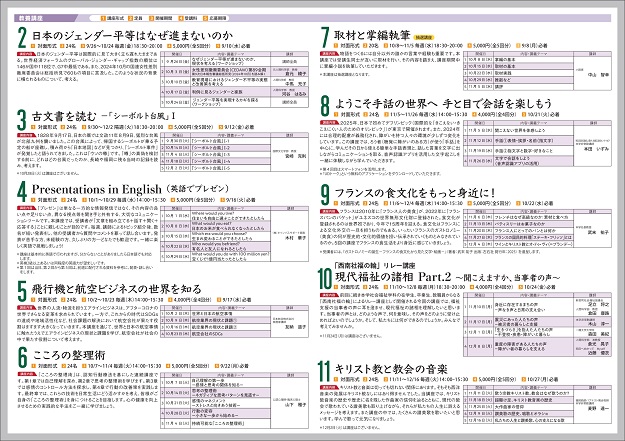
Task: Click the heading '飛行機と航空ビジネスの世界を知る'
Action: (x=116, y=289)
